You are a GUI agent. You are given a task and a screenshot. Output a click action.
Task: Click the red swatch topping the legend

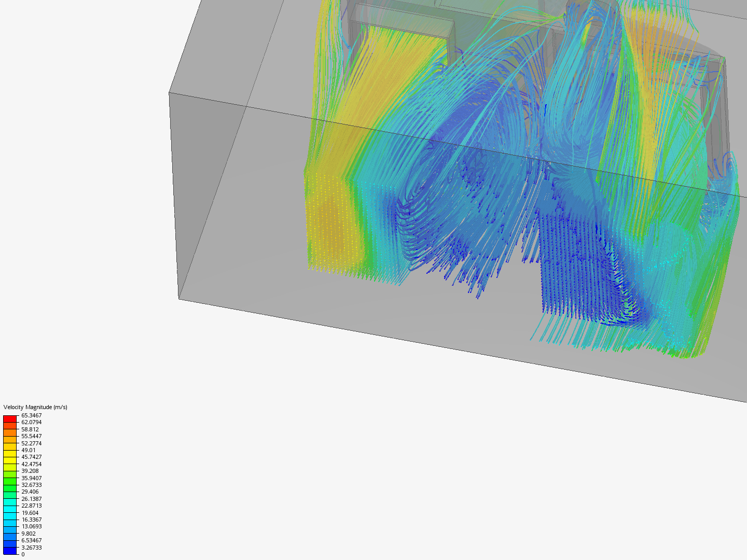pyautogui.click(x=10, y=419)
